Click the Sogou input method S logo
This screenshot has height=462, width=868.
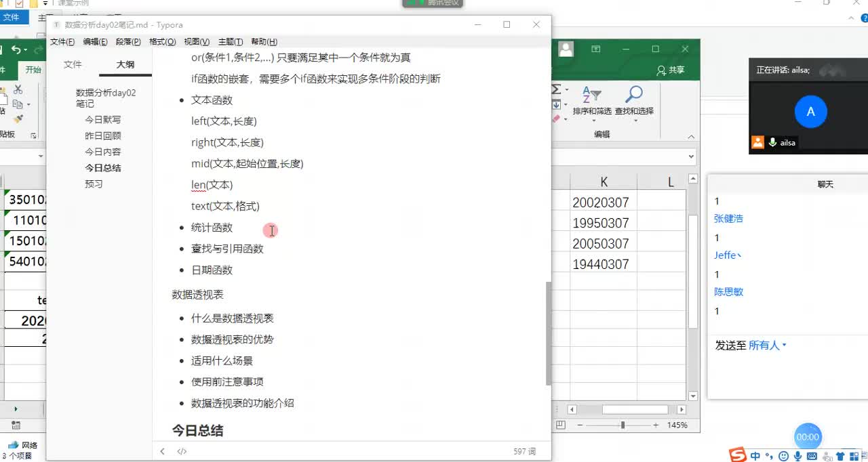tap(737, 455)
